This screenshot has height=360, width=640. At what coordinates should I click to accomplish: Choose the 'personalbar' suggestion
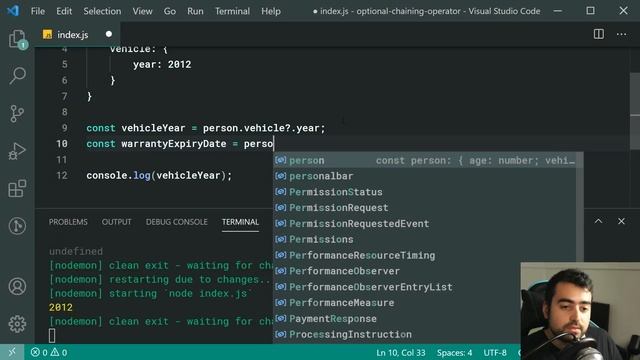pos(424,176)
